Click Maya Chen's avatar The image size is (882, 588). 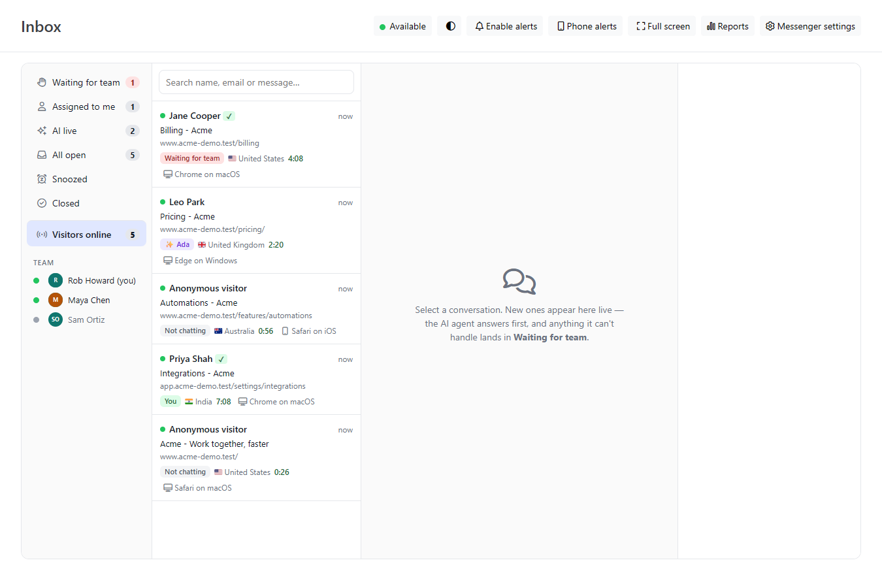(x=56, y=300)
